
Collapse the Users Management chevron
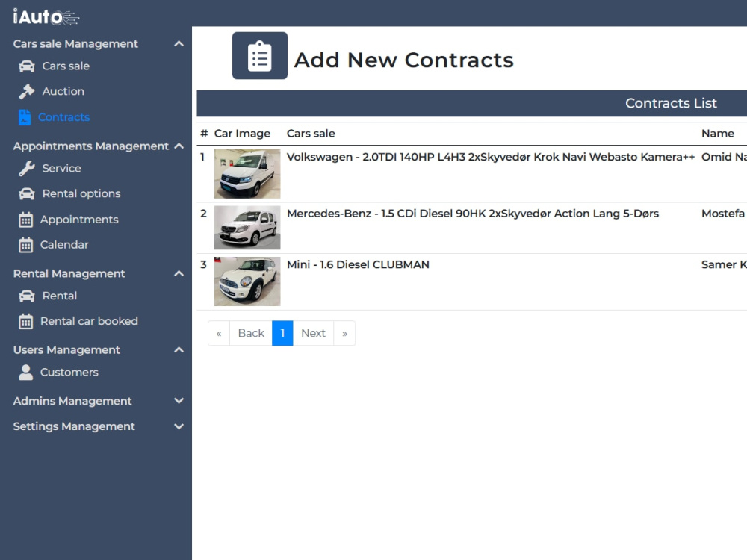[x=179, y=350]
